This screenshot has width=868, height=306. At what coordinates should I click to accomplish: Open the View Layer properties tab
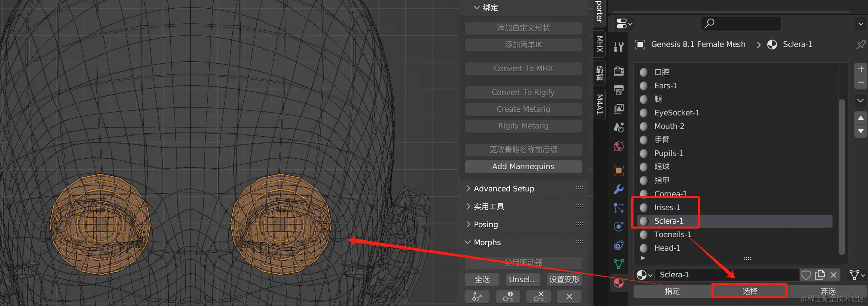pyautogui.click(x=619, y=109)
